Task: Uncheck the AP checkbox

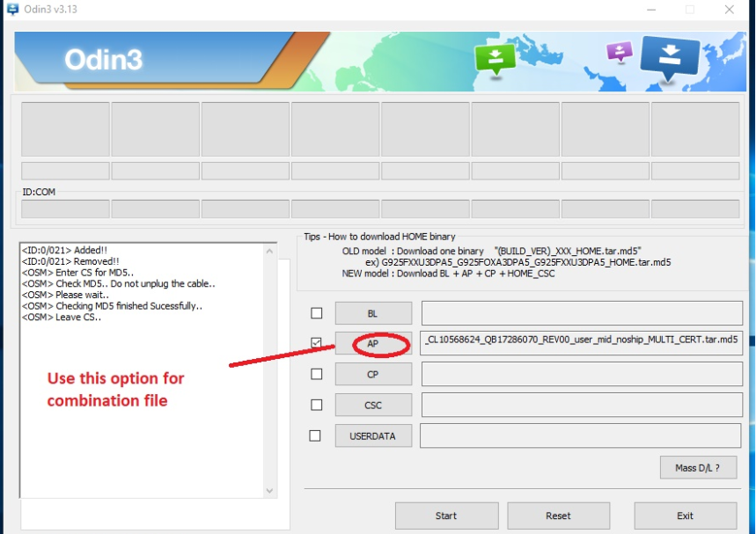Action: 316,343
